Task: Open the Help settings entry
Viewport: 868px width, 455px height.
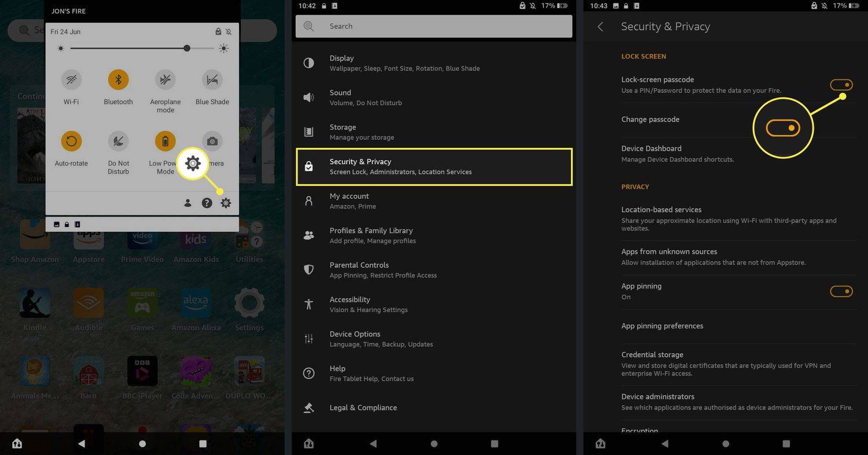Action: 434,373
